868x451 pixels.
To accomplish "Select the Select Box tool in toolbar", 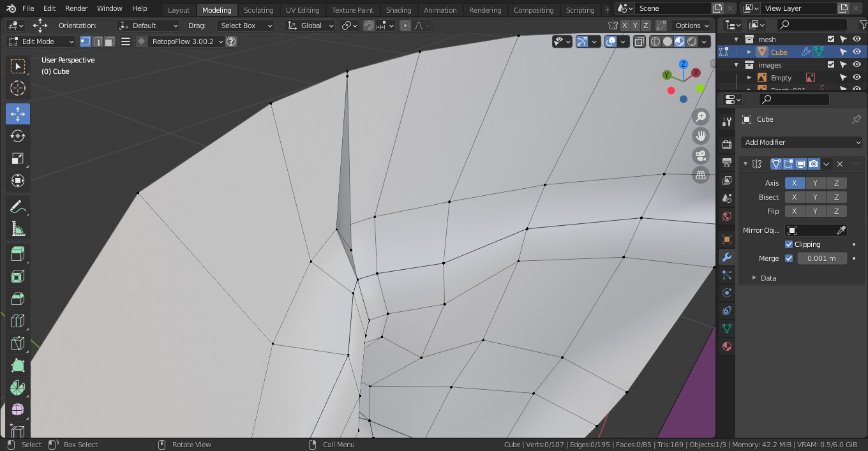I will (18, 66).
